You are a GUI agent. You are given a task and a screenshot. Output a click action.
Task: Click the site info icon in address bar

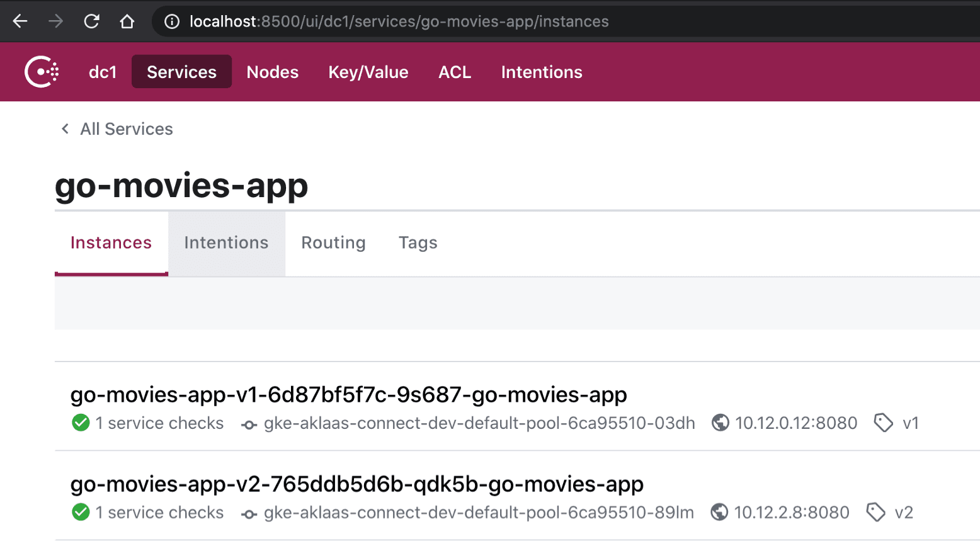pos(171,21)
